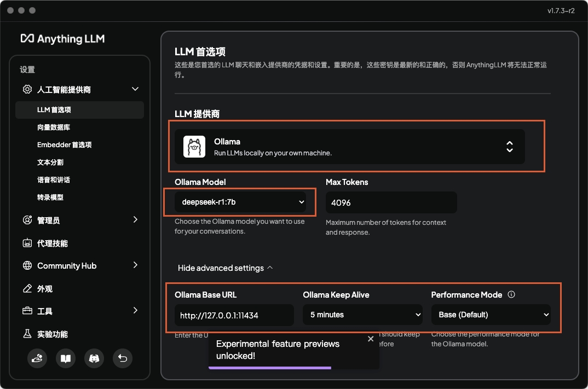Open the Ollama LLM provider selector

349,147
